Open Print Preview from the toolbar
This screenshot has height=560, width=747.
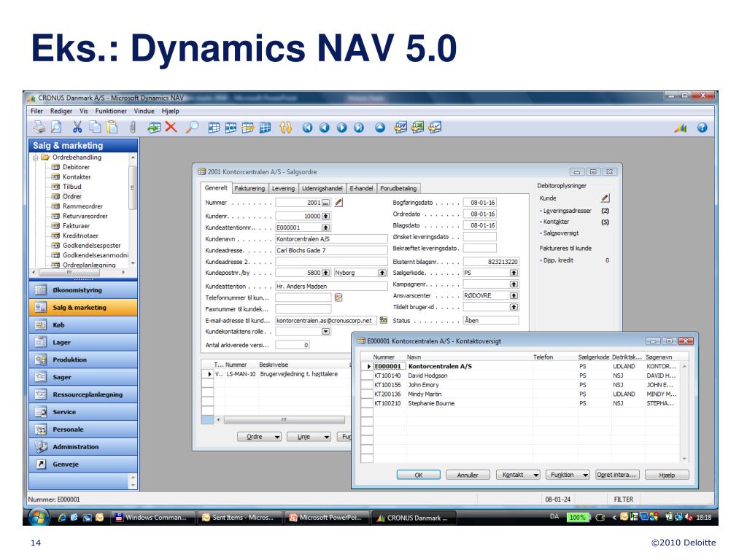(x=56, y=127)
